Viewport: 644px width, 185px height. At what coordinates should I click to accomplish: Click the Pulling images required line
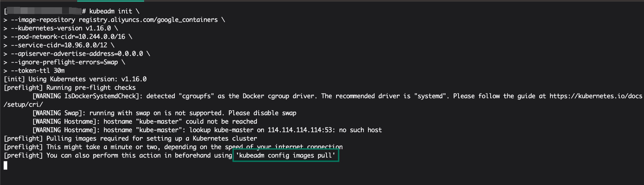130,138
